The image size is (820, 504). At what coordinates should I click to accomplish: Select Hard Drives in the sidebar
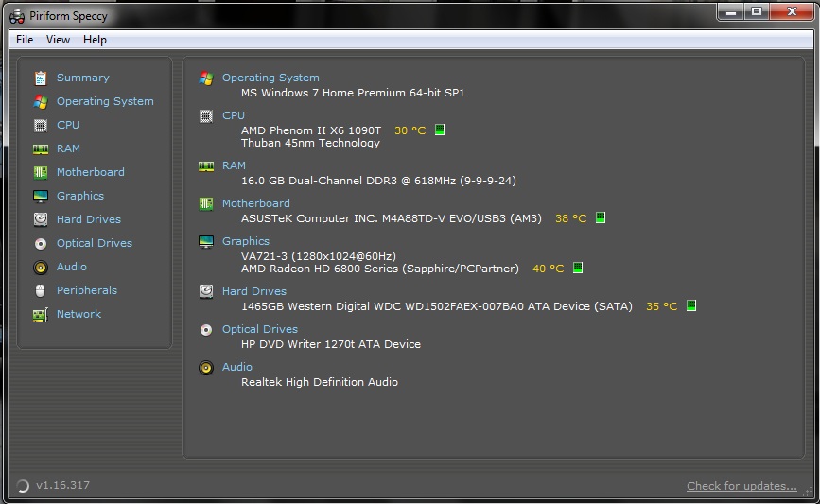coord(88,219)
